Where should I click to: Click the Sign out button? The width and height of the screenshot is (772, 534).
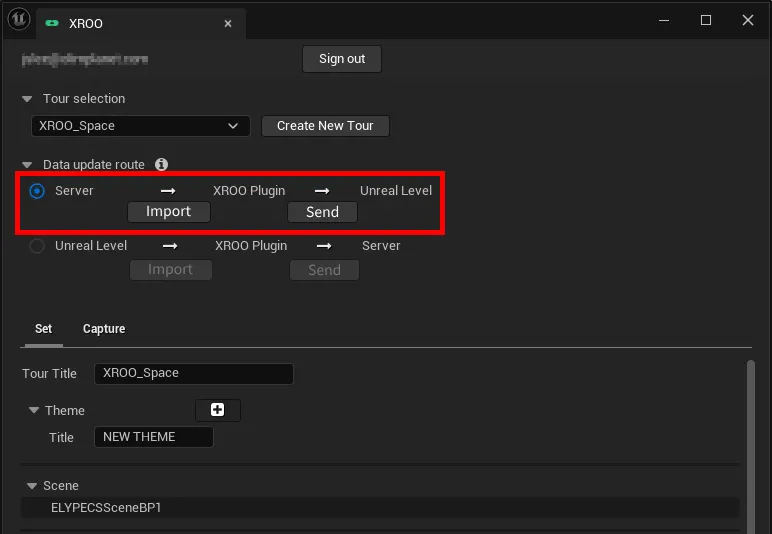coord(342,59)
